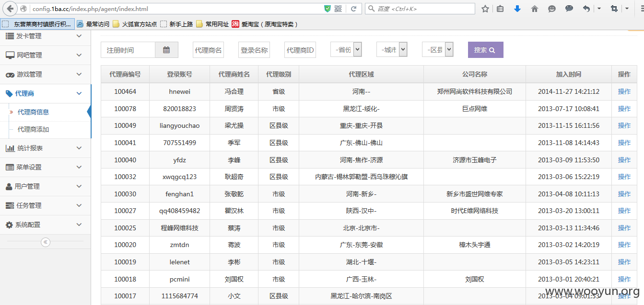Bookmark this page with star icon
Viewport: 644px width, 305px height.
coord(485,9)
